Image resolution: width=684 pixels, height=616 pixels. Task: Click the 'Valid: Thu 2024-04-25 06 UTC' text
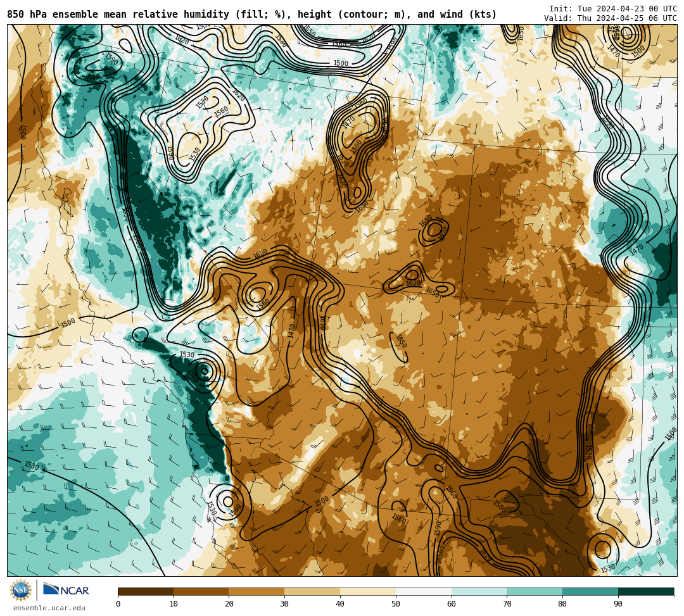(x=611, y=18)
